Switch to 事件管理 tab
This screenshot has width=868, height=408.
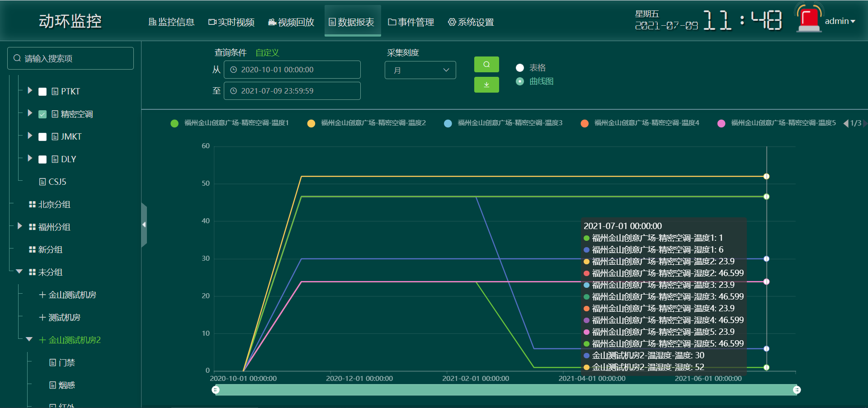click(x=411, y=22)
